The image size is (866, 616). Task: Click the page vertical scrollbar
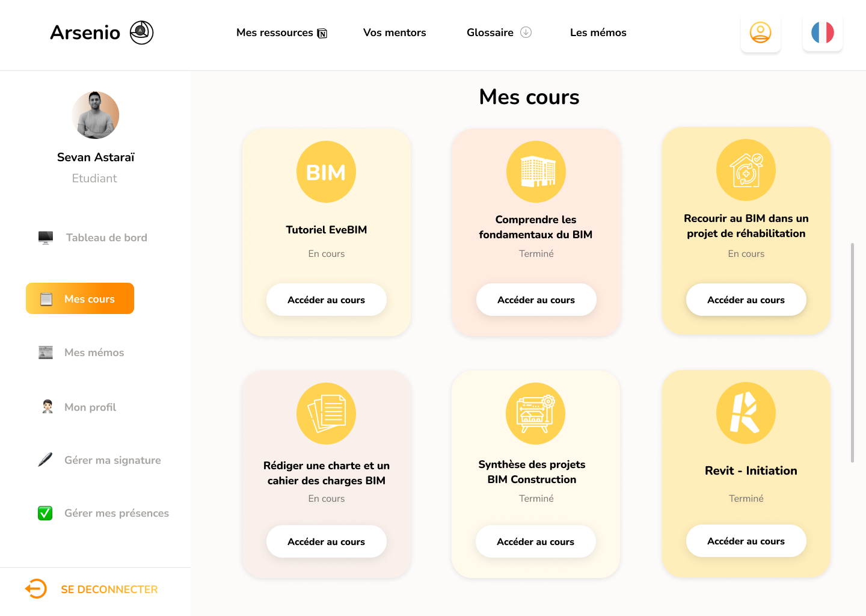coord(852,353)
